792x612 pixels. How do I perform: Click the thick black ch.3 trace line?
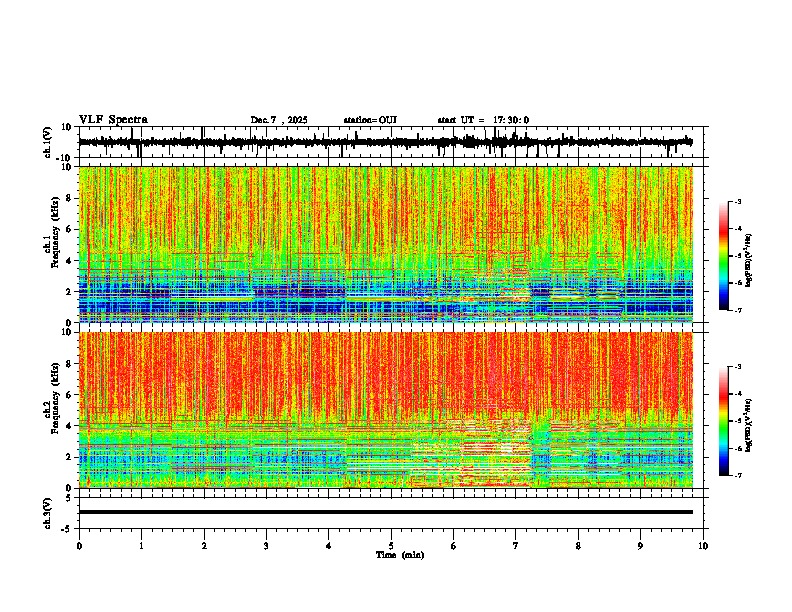(386, 512)
